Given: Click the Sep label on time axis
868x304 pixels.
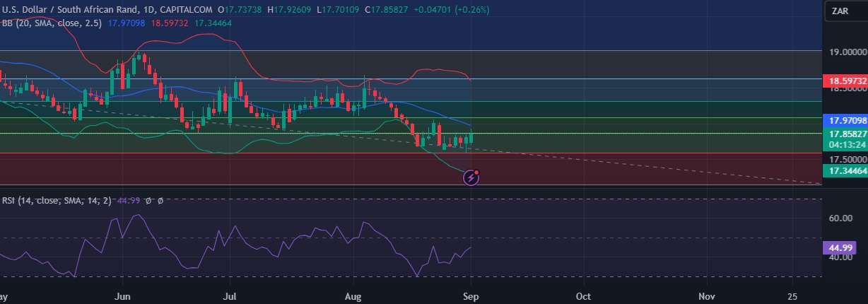Looking at the screenshot, I should (471, 296).
